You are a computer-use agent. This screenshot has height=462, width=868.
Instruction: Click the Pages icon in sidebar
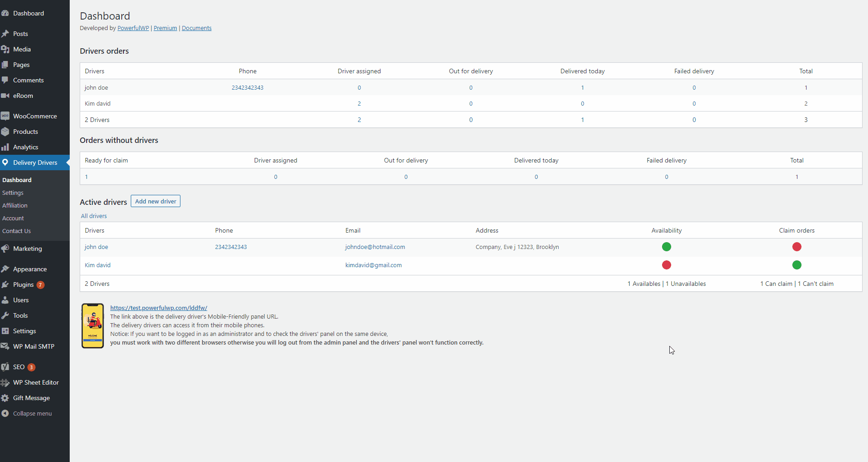5,65
